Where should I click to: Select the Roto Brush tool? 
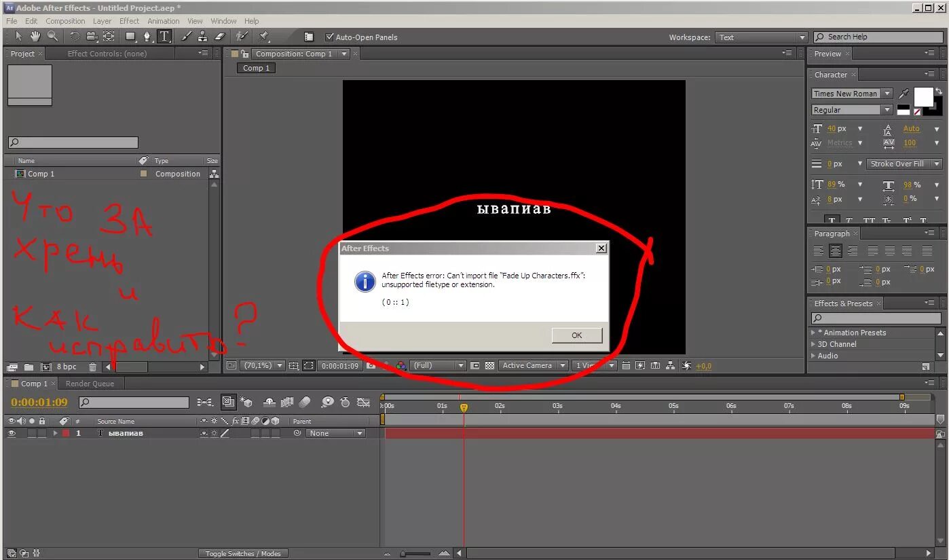tap(242, 37)
